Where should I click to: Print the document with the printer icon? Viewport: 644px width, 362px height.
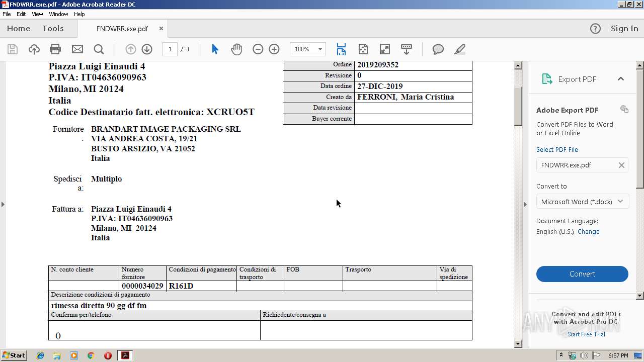pyautogui.click(x=55, y=49)
